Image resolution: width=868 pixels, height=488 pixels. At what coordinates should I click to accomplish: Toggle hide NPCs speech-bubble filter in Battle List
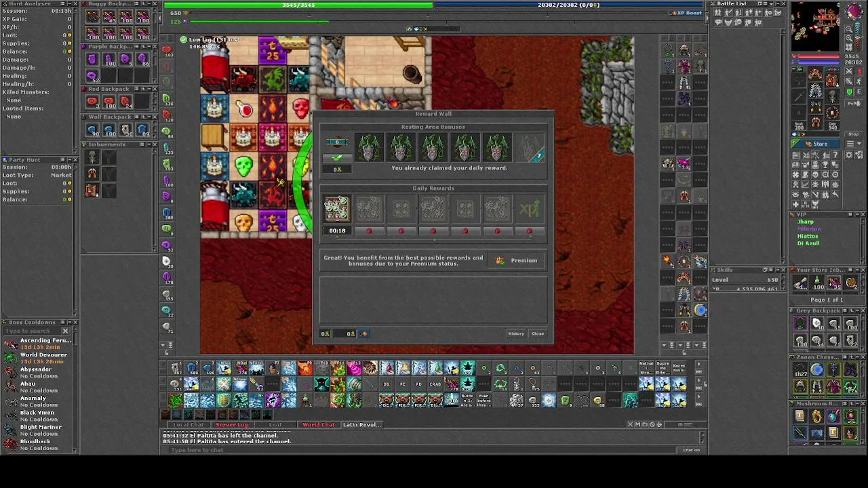pos(718,22)
